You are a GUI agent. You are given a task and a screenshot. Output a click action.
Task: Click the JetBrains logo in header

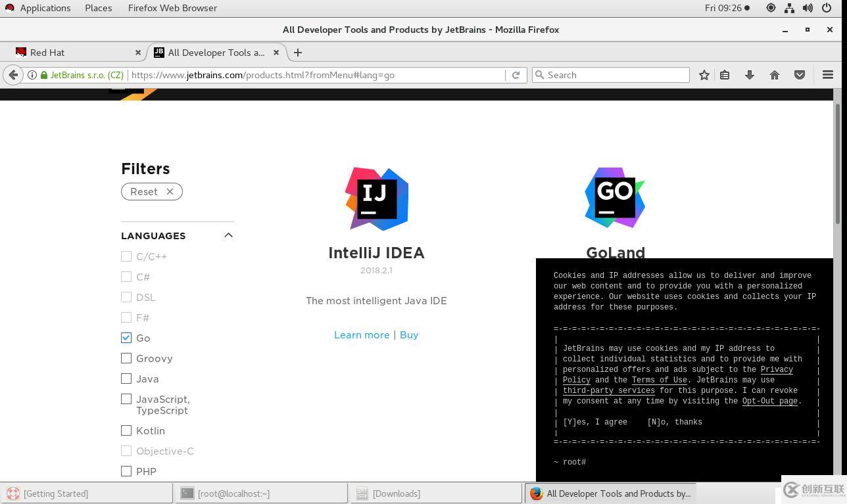pyautogui.click(x=132, y=94)
